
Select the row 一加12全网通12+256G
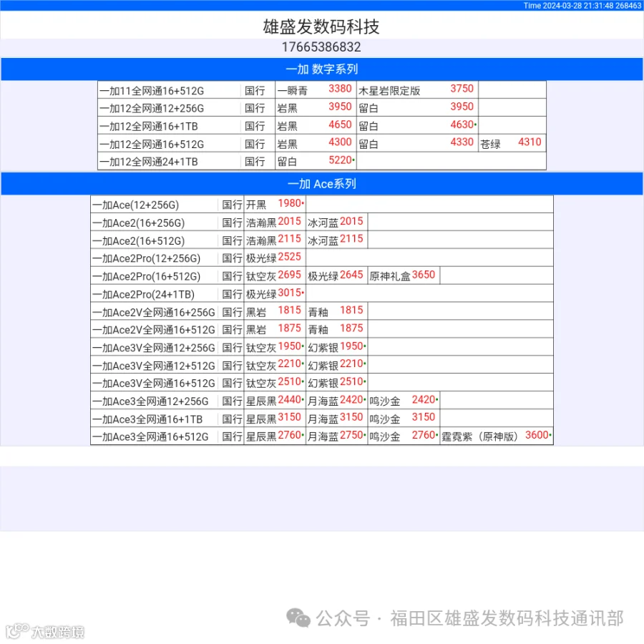[x=322, y=107]
